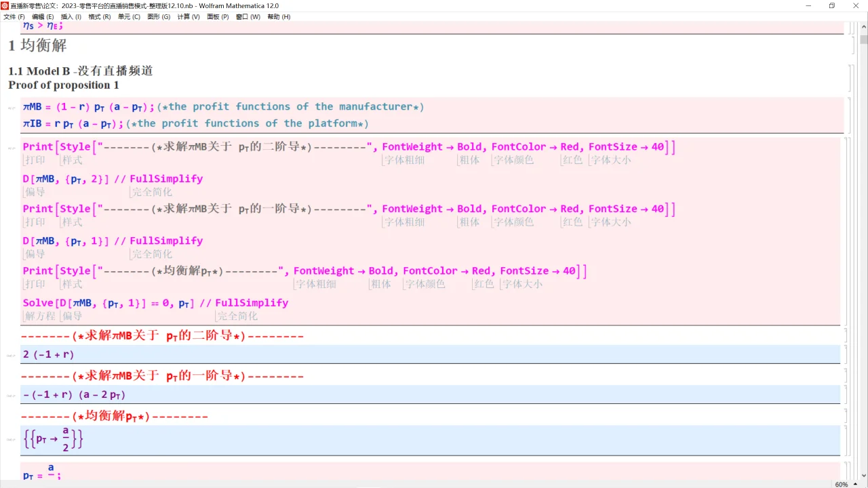This screenshot has width=868, height=488.
Task: Select the bracket of the '1 均衡解' heading cell
Action: click(x=852, y=45)
